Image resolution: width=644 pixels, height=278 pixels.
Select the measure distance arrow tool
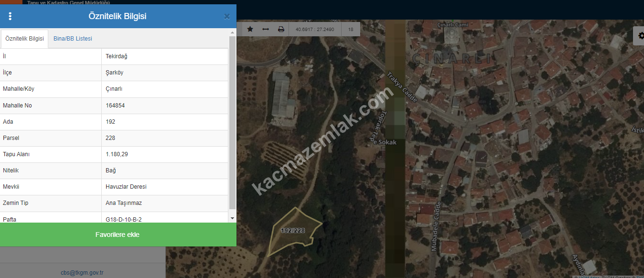[x=266, y=29]
